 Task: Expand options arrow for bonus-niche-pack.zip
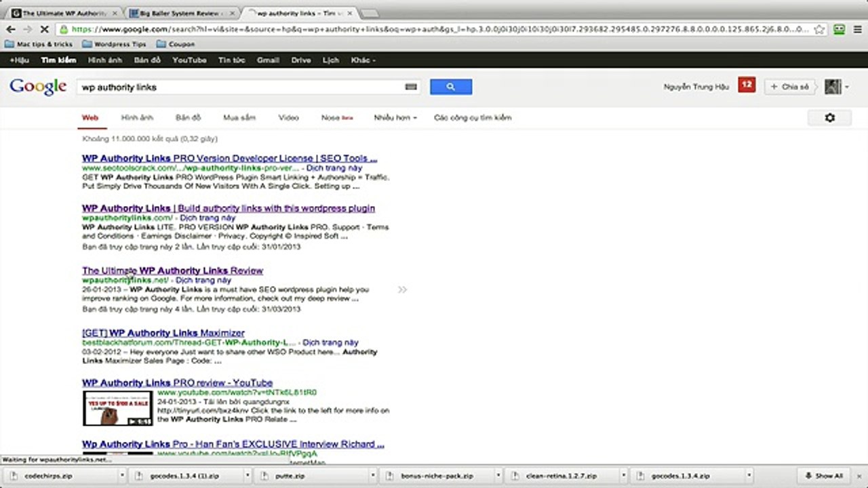[x=498, y=476]
